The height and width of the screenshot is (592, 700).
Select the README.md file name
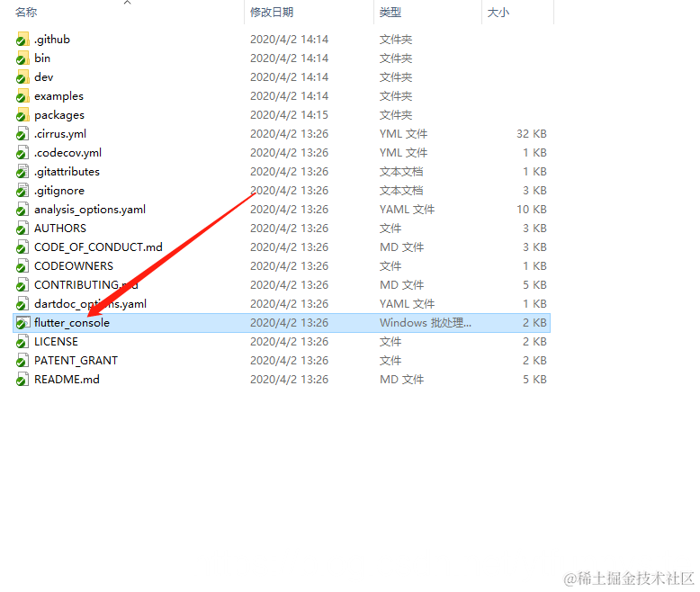67,380
